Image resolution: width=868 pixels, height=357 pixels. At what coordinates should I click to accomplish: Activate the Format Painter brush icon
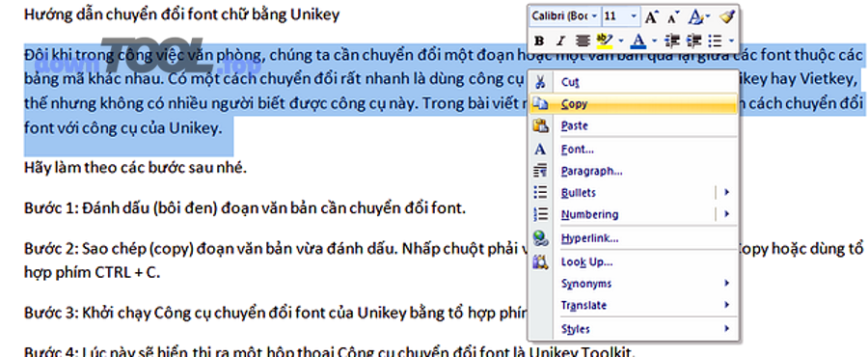727,17
